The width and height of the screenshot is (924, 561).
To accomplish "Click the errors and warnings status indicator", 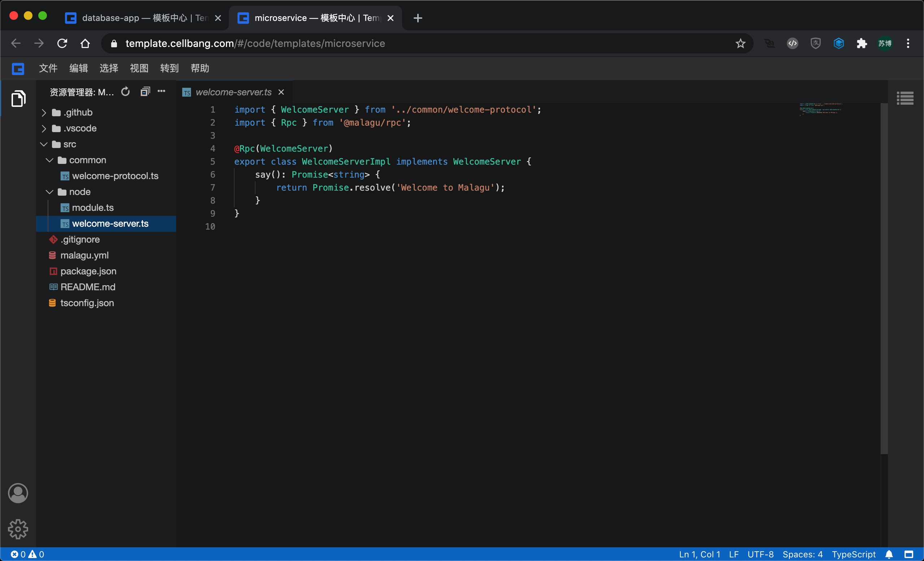I will (27, 554).
